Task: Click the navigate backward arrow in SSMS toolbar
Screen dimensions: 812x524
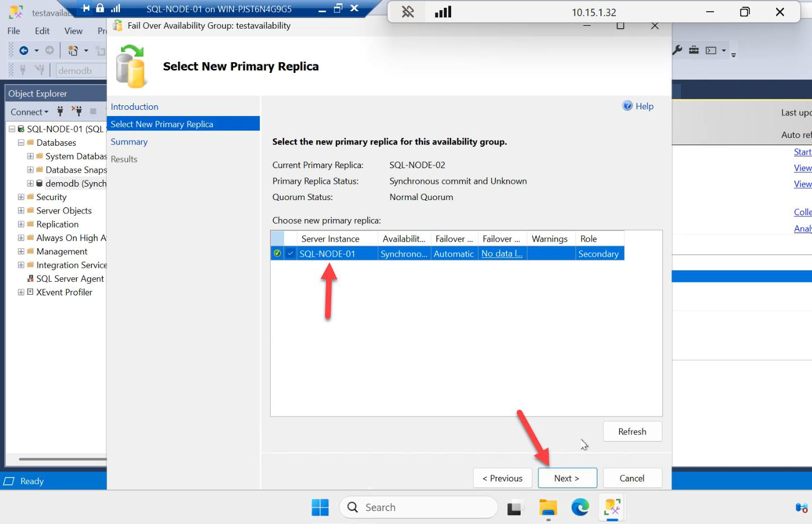Action: point(24,50)
